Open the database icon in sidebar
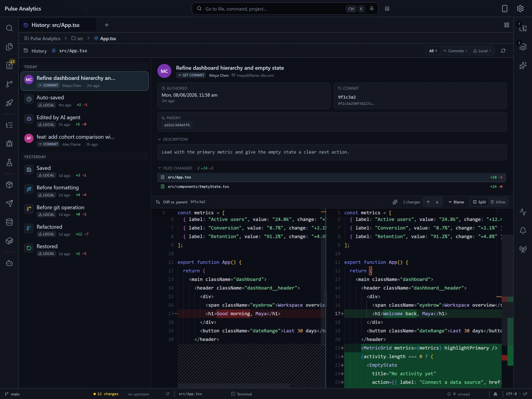 9,222
